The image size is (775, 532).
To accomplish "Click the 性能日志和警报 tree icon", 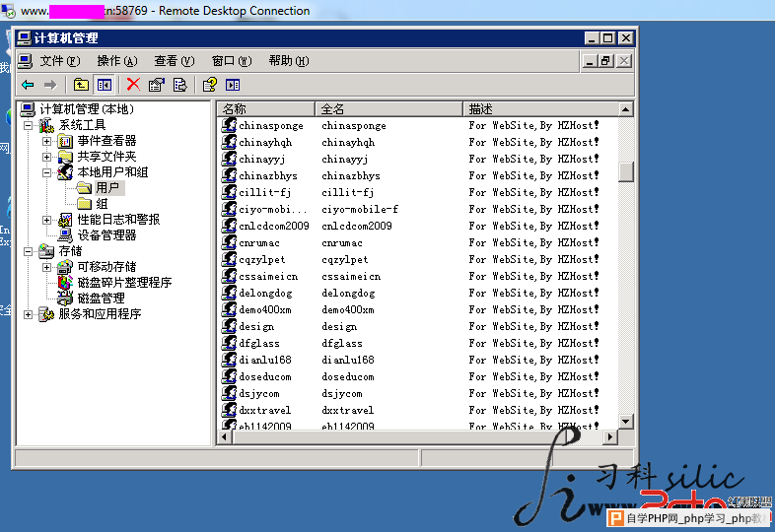I will 65,220.
